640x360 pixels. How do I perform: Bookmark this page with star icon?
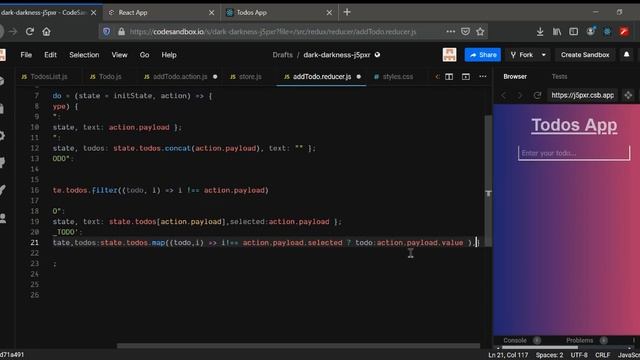(480, 31)
